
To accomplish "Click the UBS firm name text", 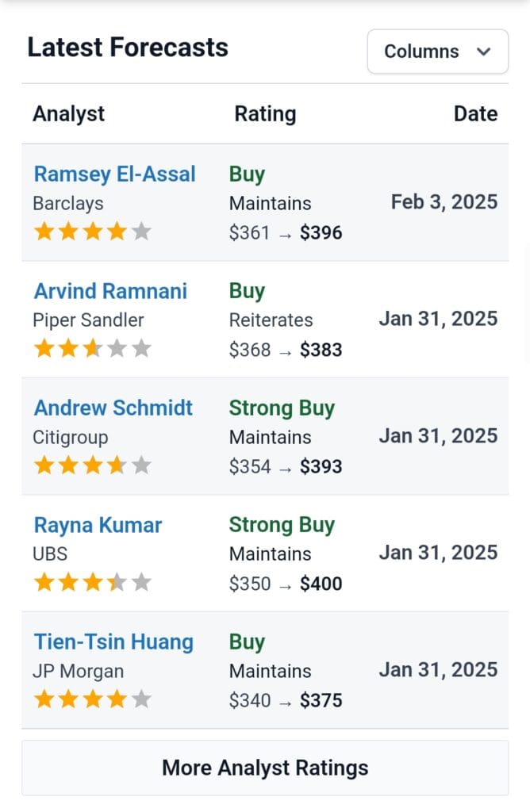I will click(50, 554).
